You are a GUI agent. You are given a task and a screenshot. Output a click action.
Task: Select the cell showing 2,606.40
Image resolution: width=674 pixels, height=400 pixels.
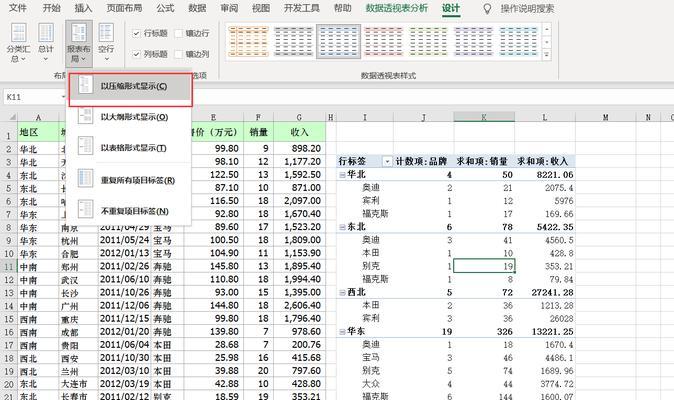coord(299,305)
